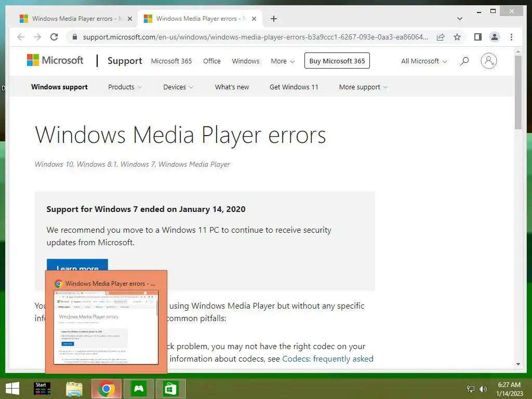The width and height of the screenshot is (532, 399).
Task: Open the taskbar clock showing 6:27 AM
Action: point(509,389)
